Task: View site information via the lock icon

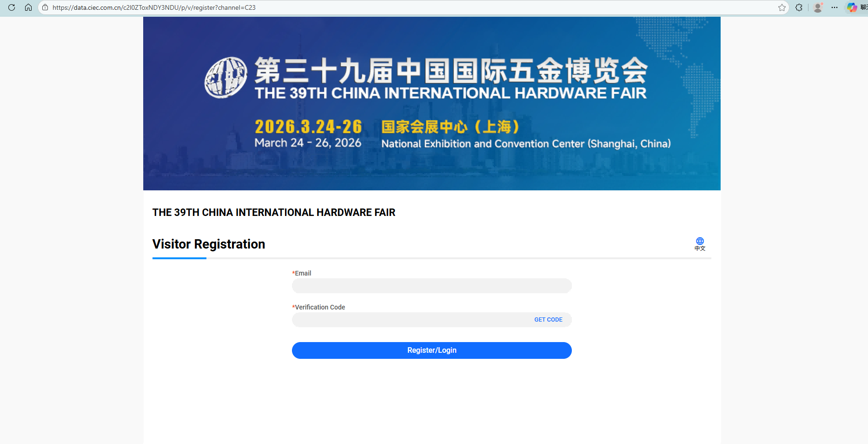Action: pyautogui.click(x=45, y=7)
